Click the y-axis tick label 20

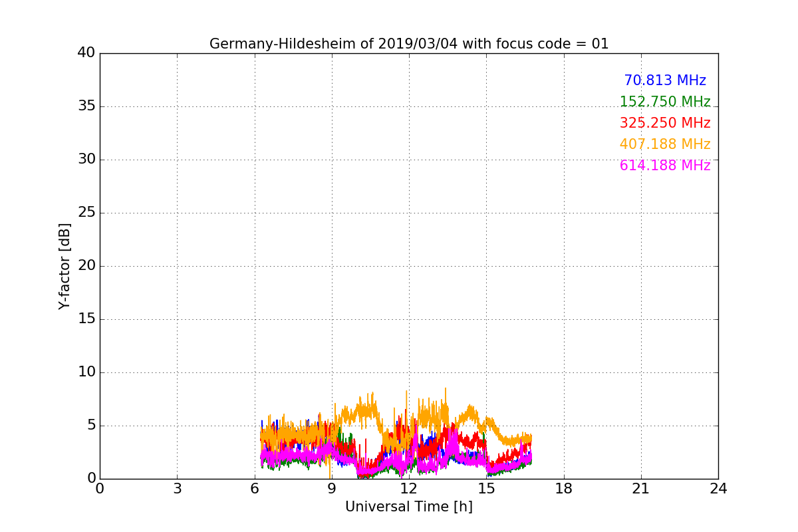86,266
